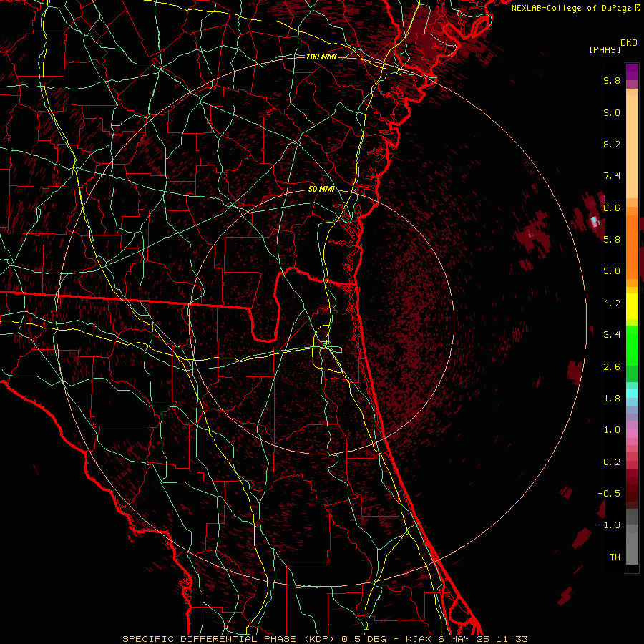
Task: Click the Specific Differential Phase caption at bottom
Action: 325,639
